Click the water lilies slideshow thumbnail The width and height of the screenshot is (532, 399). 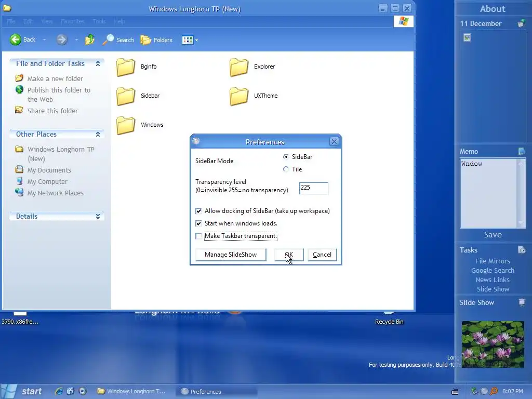tap(493, 344)
